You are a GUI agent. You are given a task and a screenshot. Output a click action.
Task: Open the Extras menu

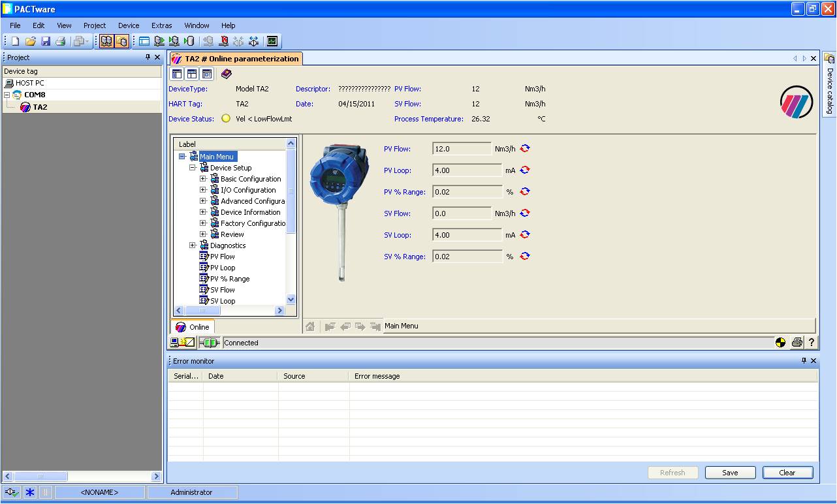(162, 25)
